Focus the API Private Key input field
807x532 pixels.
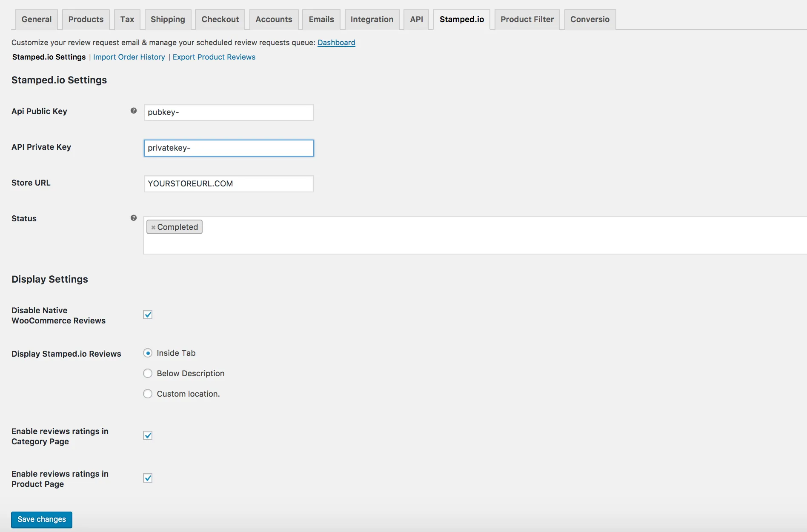(x=229, y=148)
